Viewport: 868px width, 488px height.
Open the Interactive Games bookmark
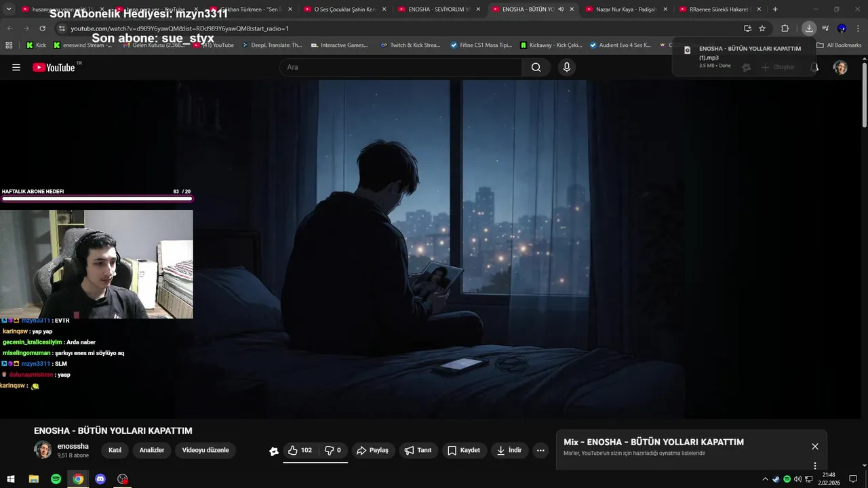click(x=340, y=45)
